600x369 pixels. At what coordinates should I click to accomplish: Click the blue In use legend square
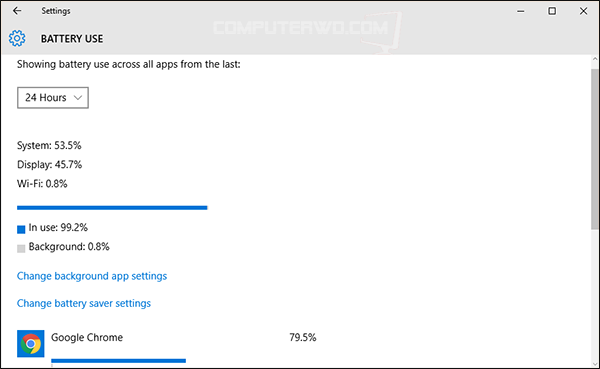pos(21,229)
